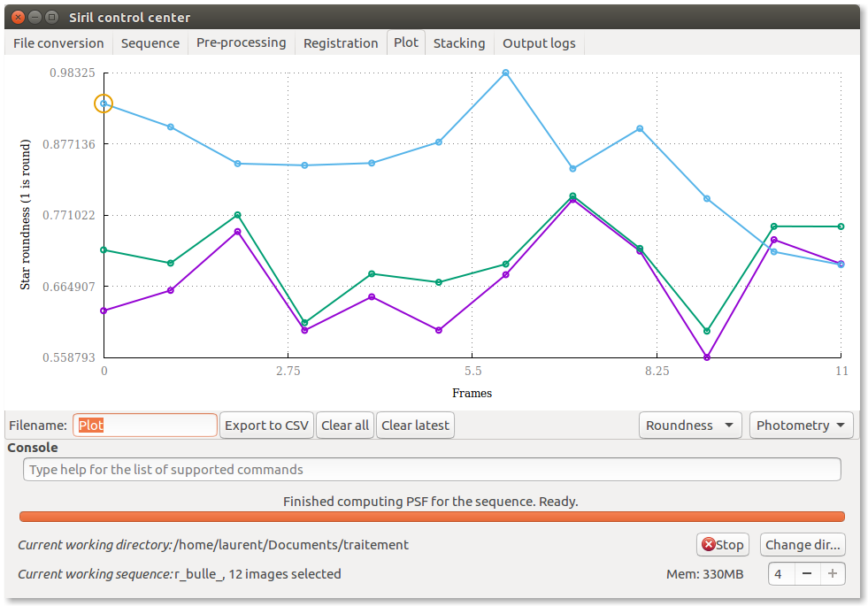This screenshot has width=868, height=606.
Task: Select the Registration tab
Action: (341, 43)
